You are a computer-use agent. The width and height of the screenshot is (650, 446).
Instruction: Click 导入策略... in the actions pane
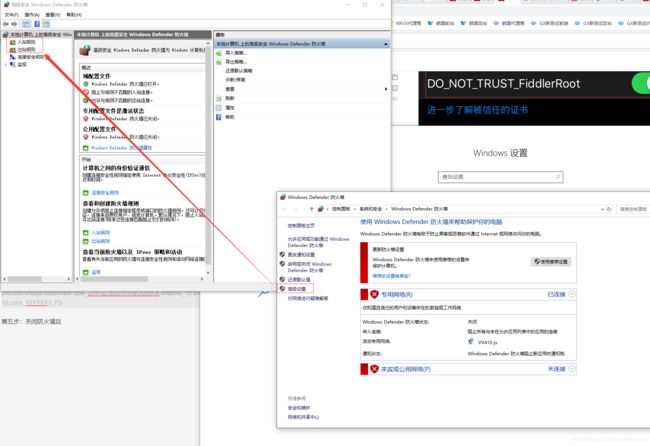pos(236,53)
